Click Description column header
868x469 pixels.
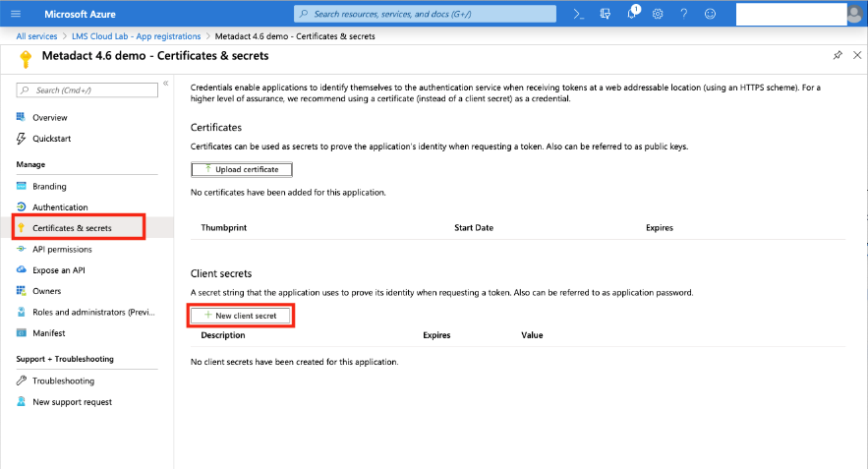point(223,335)
